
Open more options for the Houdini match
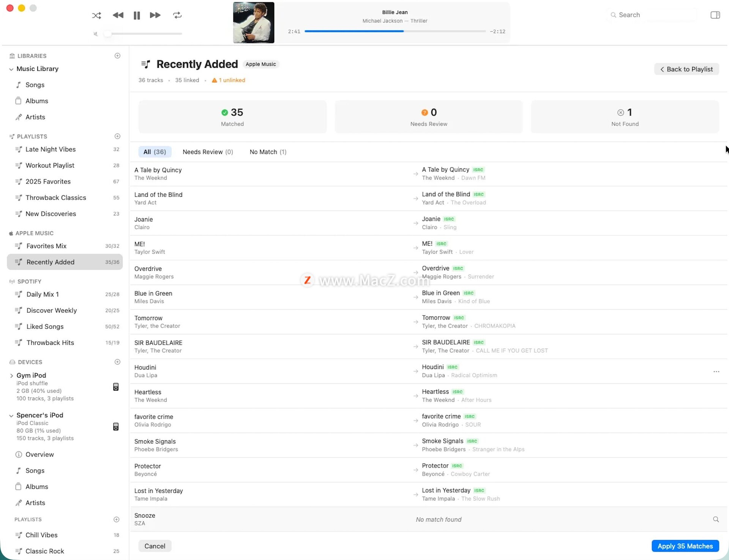716,372
